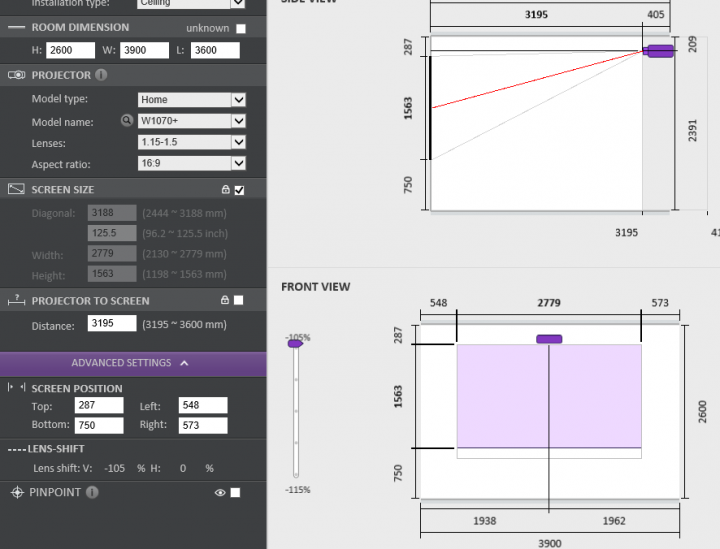Click the room width W input field
The width and height of the screenshot is (720, 549).
pyautogui.click(x=144, y=50)
